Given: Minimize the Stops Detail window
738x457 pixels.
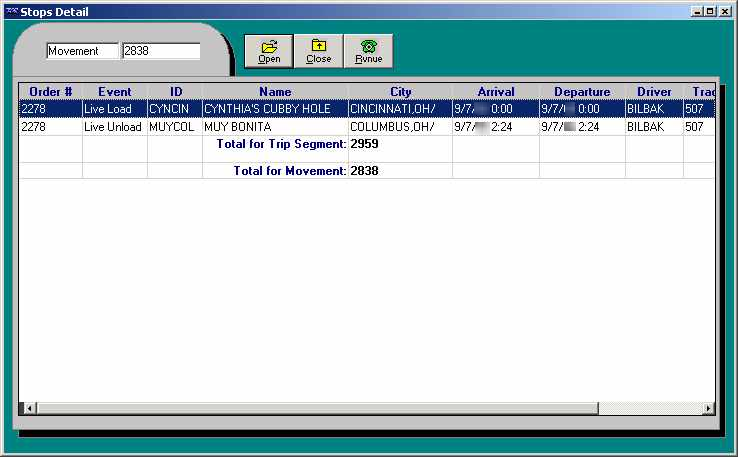Looking at the screenshot, I should pos(698,11).
